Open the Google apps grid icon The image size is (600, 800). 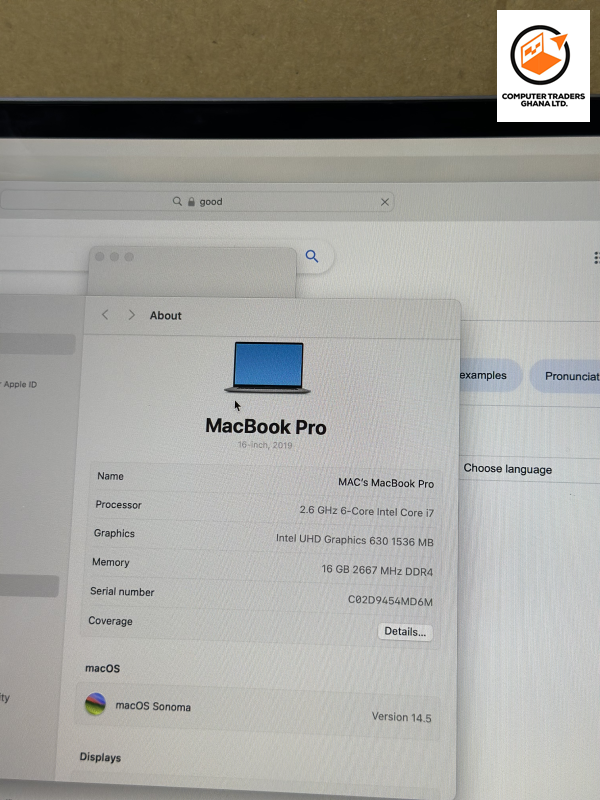[x=596, y=258]
